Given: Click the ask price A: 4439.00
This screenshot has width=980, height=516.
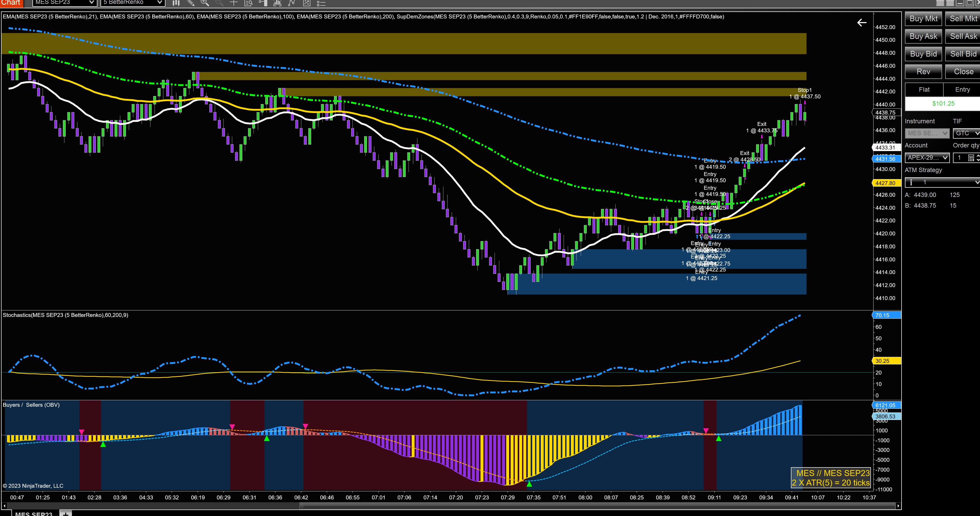Looking at the screenshot, I should pos(920,195).
